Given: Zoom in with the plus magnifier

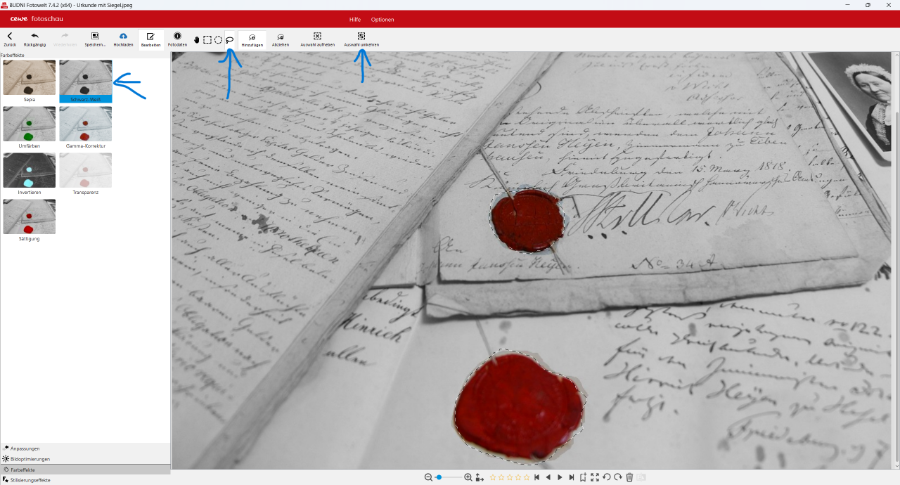Looking at the screenshot, I should (x=468, y=478).
